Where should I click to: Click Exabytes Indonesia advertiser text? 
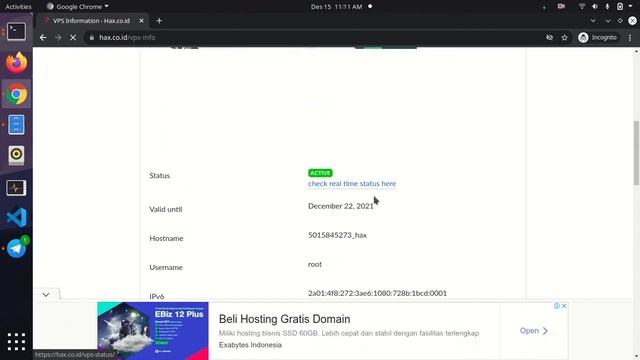250,345
